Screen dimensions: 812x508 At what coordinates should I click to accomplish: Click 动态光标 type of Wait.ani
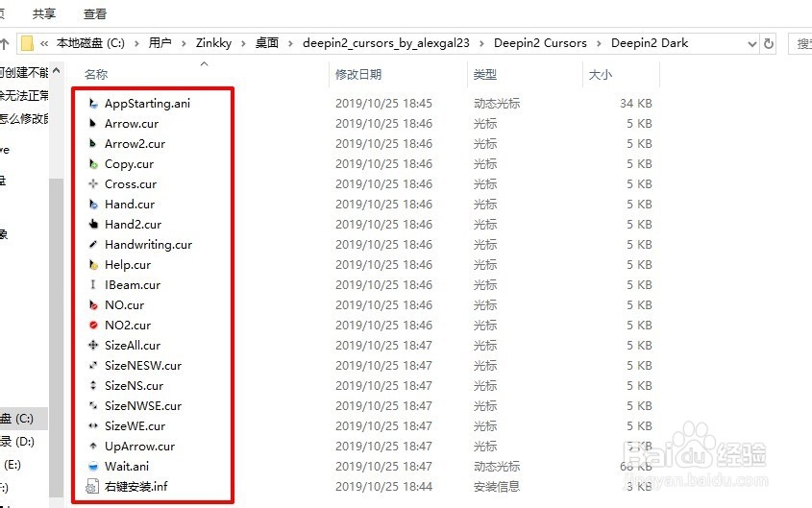click(x=497, y=467)
